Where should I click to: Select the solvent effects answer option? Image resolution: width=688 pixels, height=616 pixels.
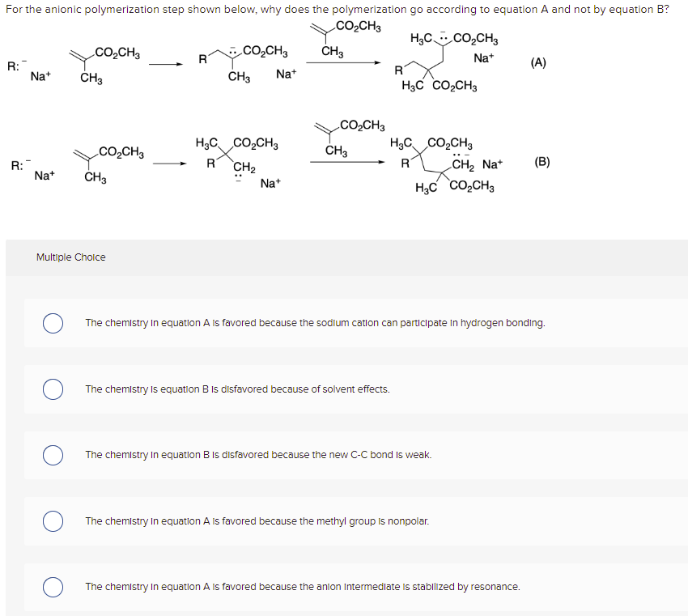[x=53, y=389]
